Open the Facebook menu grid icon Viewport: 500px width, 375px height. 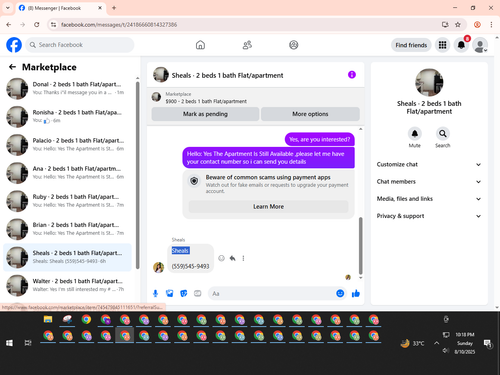click(x=442, y=45)
